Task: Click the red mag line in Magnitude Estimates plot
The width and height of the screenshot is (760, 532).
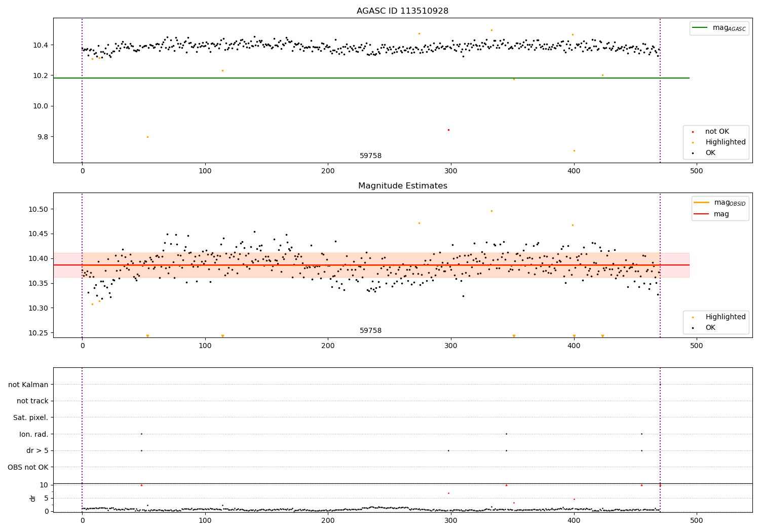Action: click(371, 265)
